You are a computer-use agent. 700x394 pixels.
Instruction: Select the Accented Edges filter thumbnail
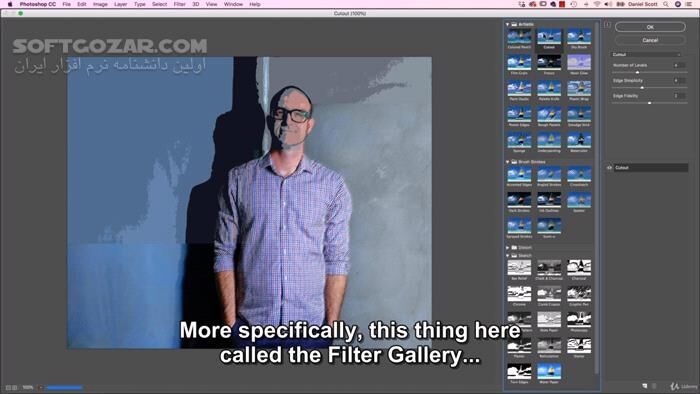[x=519, y=174]
